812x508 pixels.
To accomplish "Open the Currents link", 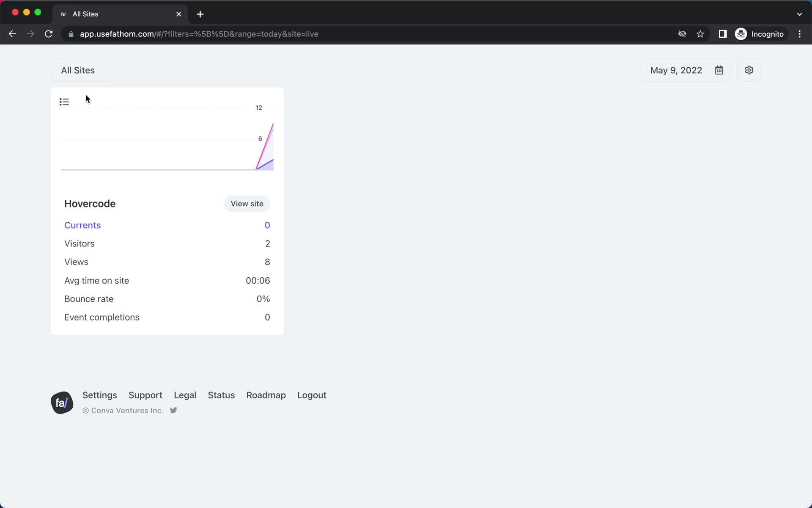I will coord(82,225).
